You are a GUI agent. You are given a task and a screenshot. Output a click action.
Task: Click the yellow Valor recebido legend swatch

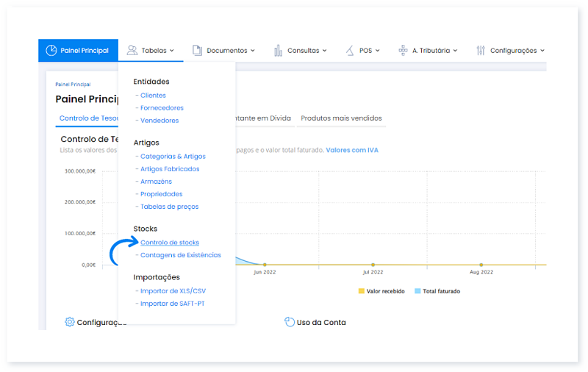pos(362,291)
